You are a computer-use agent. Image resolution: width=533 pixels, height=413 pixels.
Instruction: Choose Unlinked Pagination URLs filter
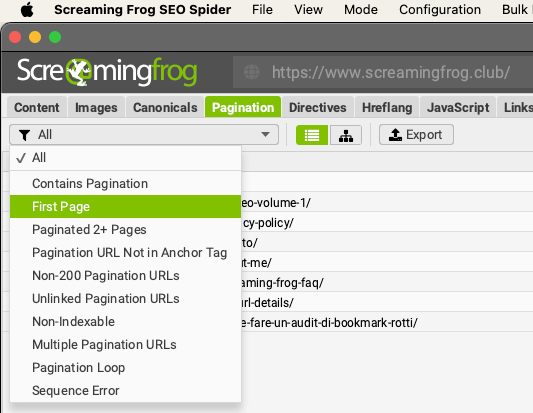[x=125, y=298]
